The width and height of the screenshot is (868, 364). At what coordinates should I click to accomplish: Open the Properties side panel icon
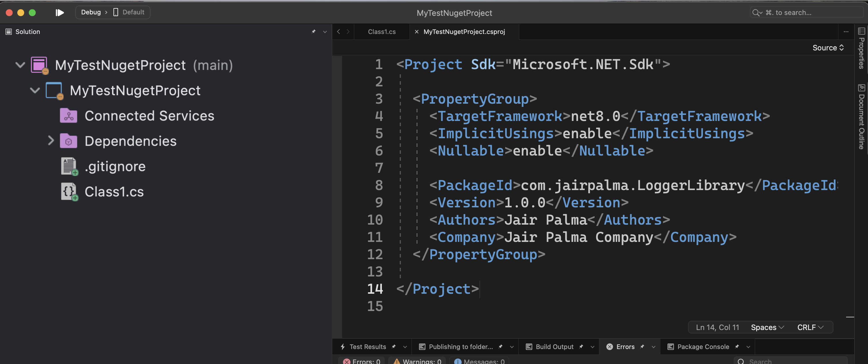pyautogui.click(x=861, y=31)
